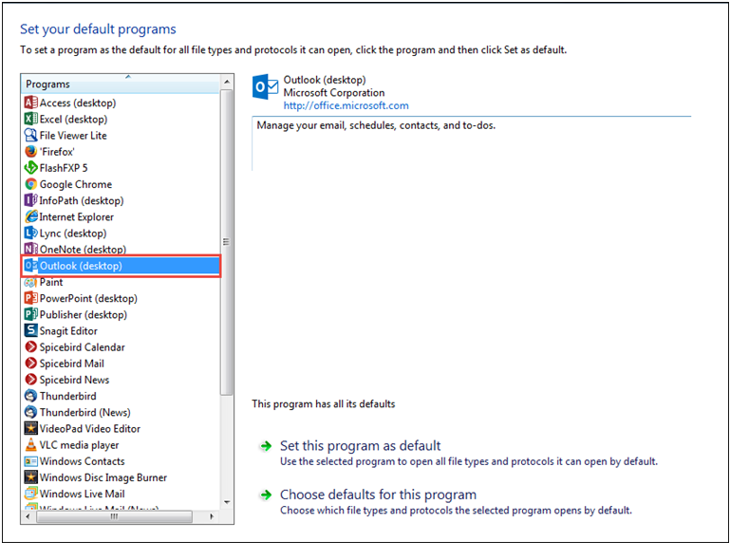Select 'Internet Explorer' list entry
This screenshot has height=560, width=730.
click(76, 217)
